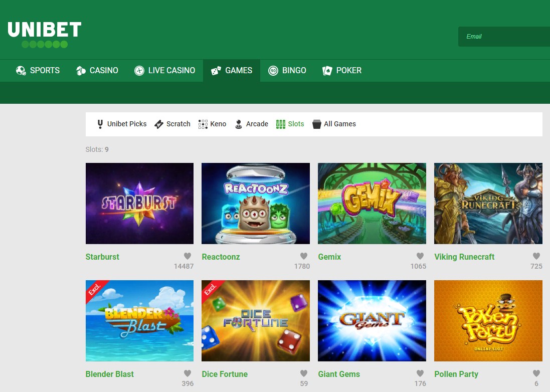This screenshot has width=550, height=392.
Task: Click the Gemix title link
Action: coord(329,257)
